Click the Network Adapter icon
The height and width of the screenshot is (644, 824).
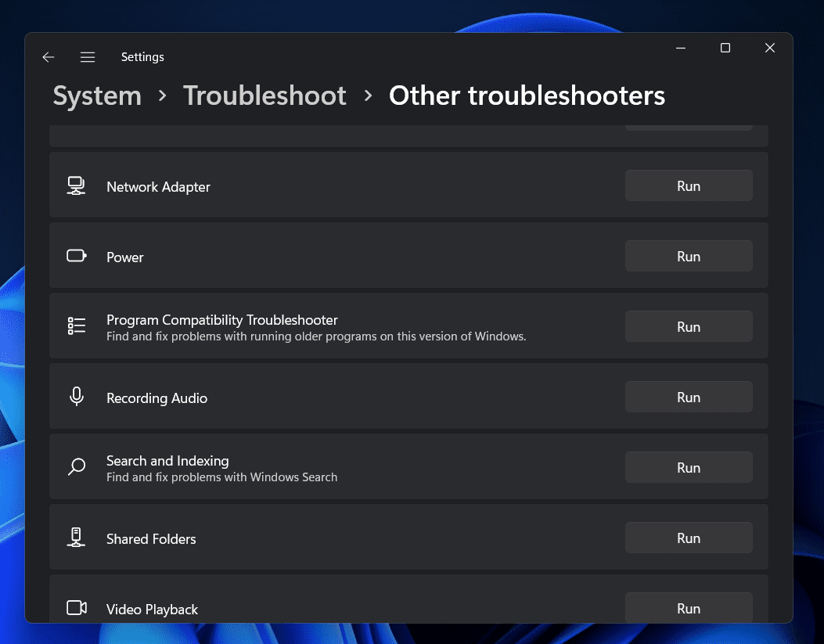(x=76, y=186)
